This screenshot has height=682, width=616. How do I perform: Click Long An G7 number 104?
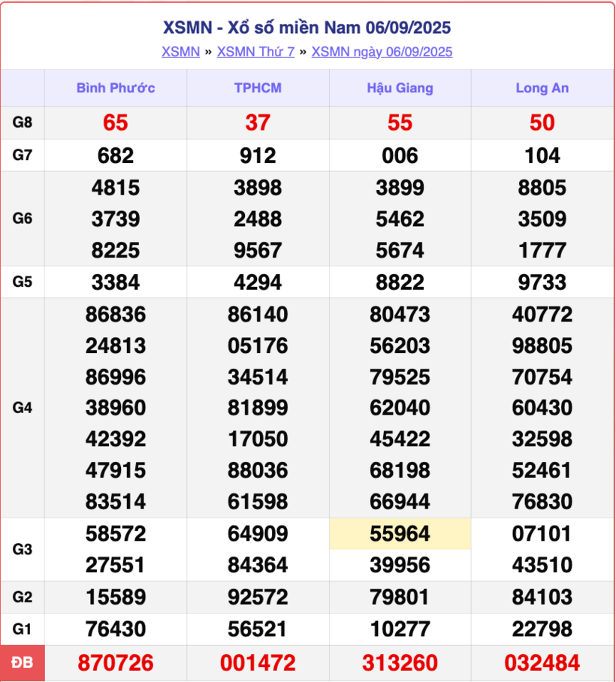tap(542, 155)
